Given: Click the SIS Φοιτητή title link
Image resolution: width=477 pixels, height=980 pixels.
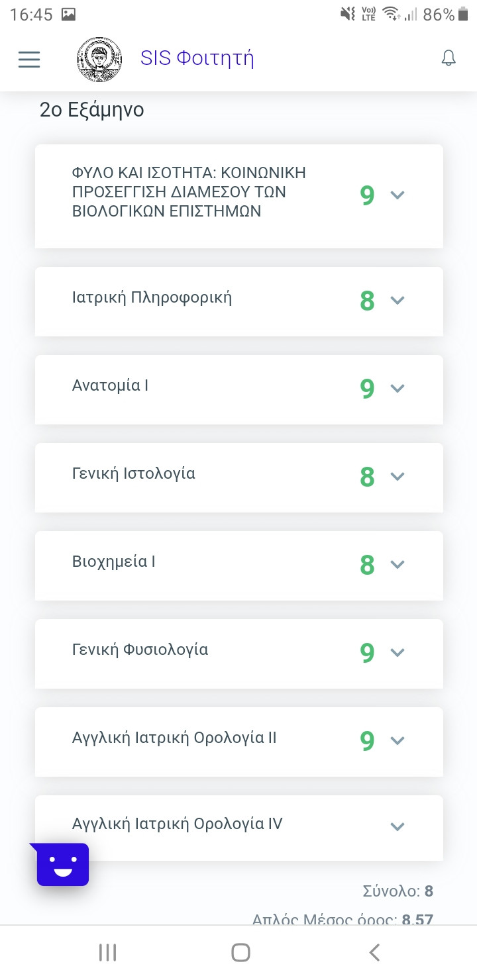Looking at the screenshot, I should 197,58.
